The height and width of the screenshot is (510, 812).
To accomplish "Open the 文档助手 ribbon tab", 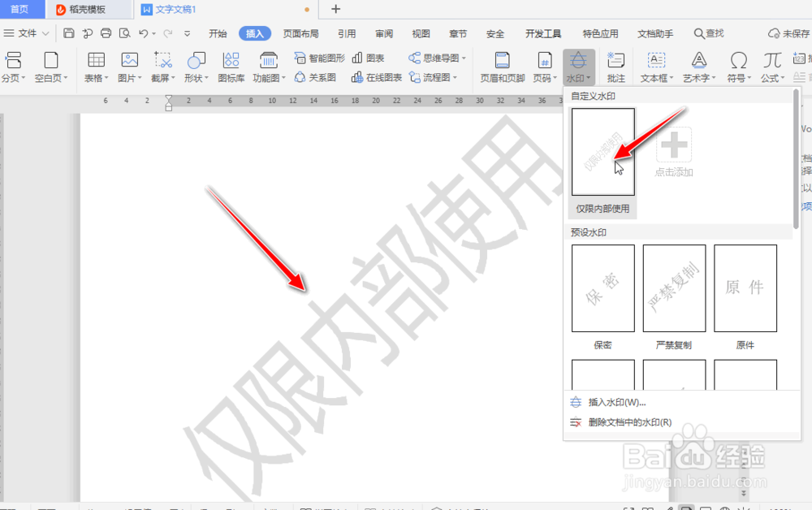I will pos(655,33).
